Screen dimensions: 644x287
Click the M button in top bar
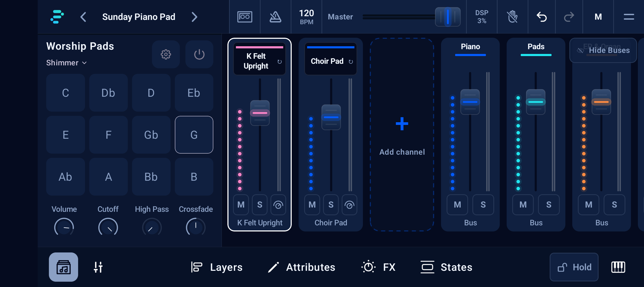[598, 17]
